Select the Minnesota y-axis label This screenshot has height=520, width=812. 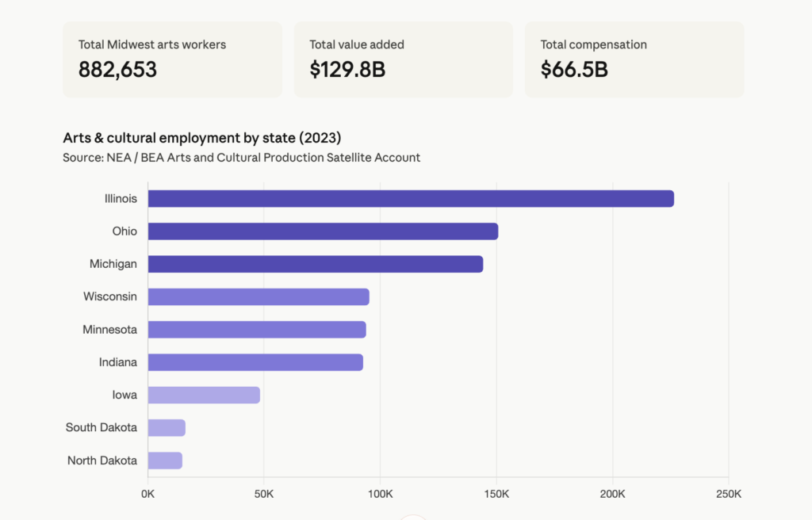(x=109, y=330)
